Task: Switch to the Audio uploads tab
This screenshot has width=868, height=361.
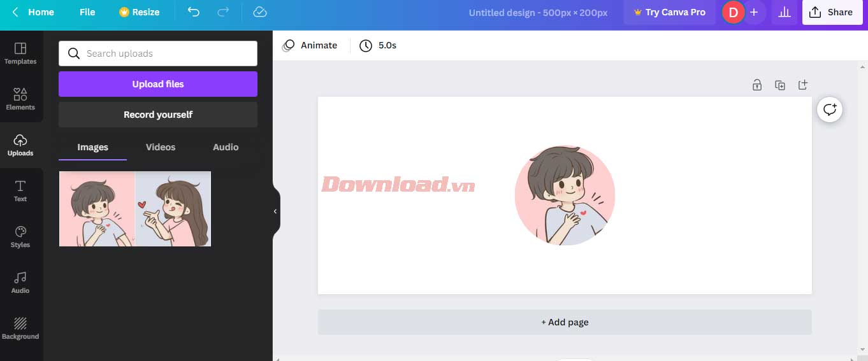Action: click(226, 147)
